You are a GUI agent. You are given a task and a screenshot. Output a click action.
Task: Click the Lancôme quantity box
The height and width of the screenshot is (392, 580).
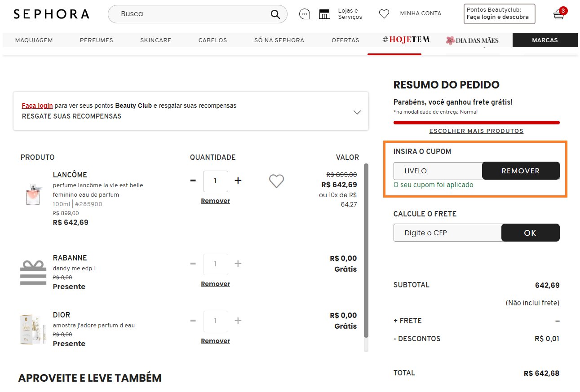pyautogui.click(x=215, y=181)
